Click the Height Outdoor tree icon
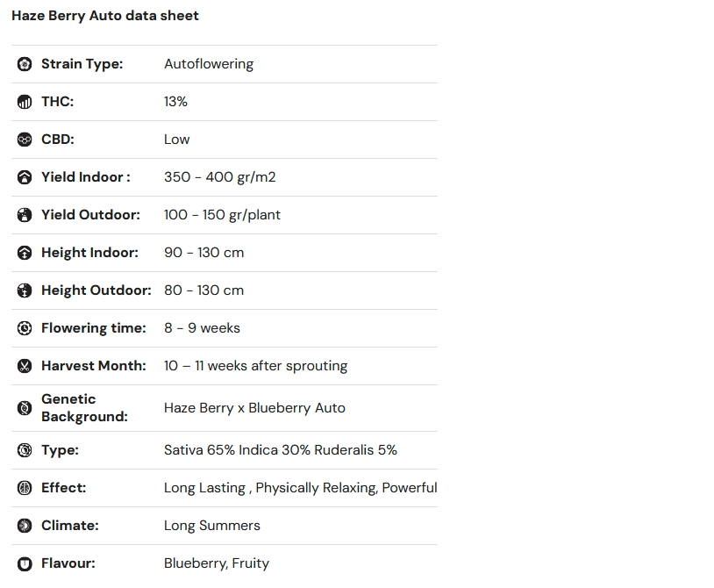This screenshot has width=714, height=588. pos(25,290)
